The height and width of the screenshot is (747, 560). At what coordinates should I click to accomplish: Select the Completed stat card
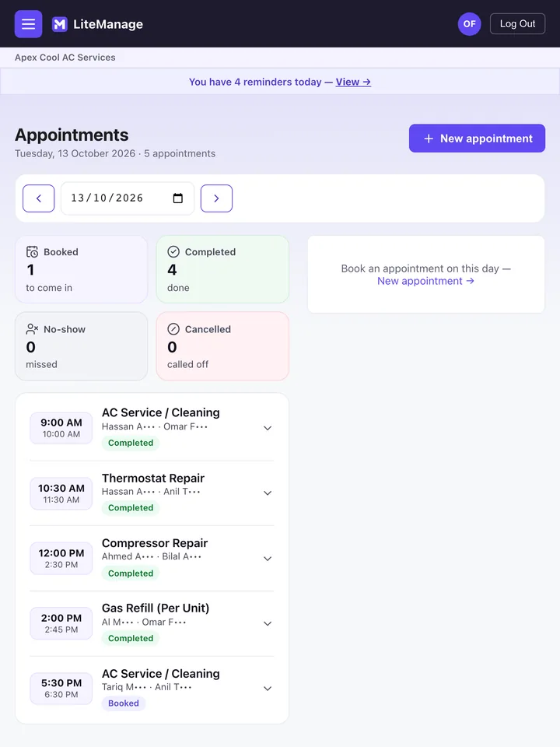[x=222, y=270]
